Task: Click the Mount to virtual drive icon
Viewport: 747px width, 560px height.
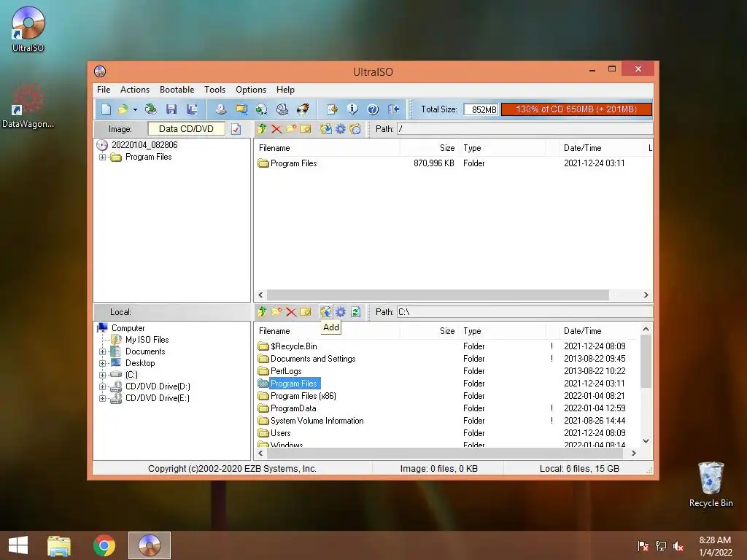Action: point(282,109)
